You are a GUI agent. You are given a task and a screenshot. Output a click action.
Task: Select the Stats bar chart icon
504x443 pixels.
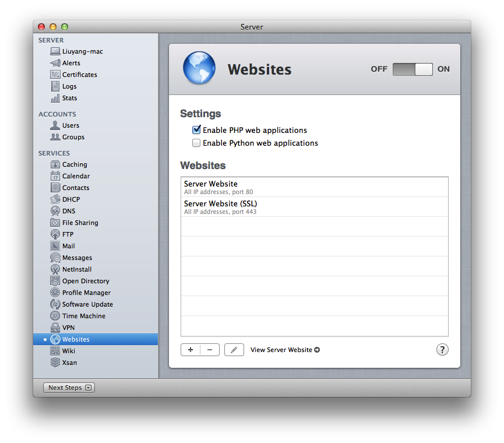pyautogui.click(x=55, y=98)
